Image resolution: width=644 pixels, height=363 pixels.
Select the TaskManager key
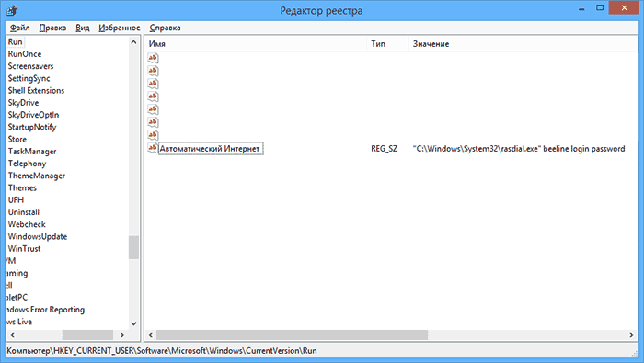click(32, 152)
